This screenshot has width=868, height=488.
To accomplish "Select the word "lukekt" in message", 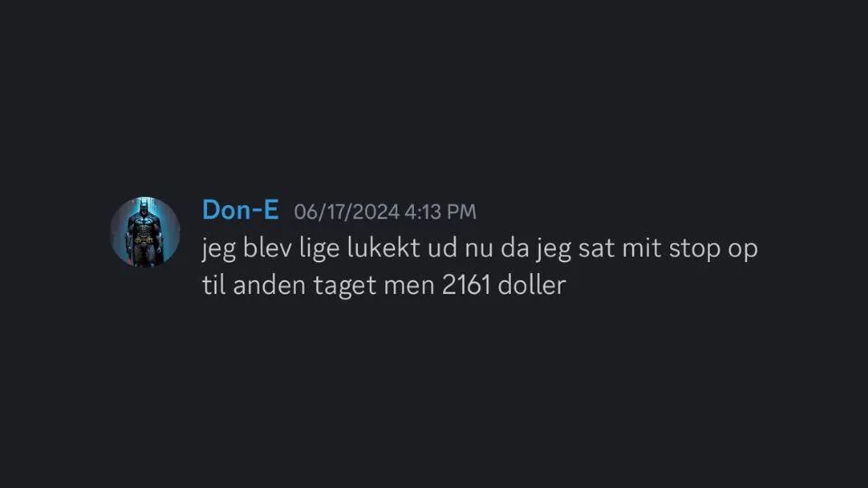I will pos(383,248).
